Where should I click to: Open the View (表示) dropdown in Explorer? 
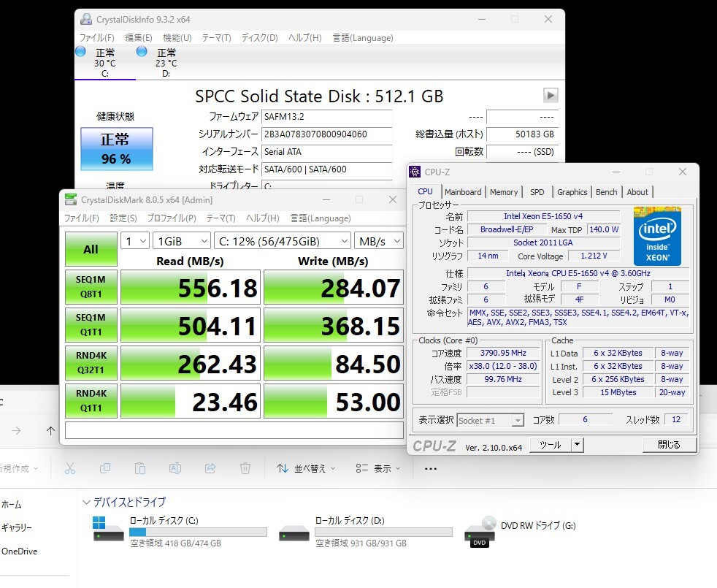[378, 468]
